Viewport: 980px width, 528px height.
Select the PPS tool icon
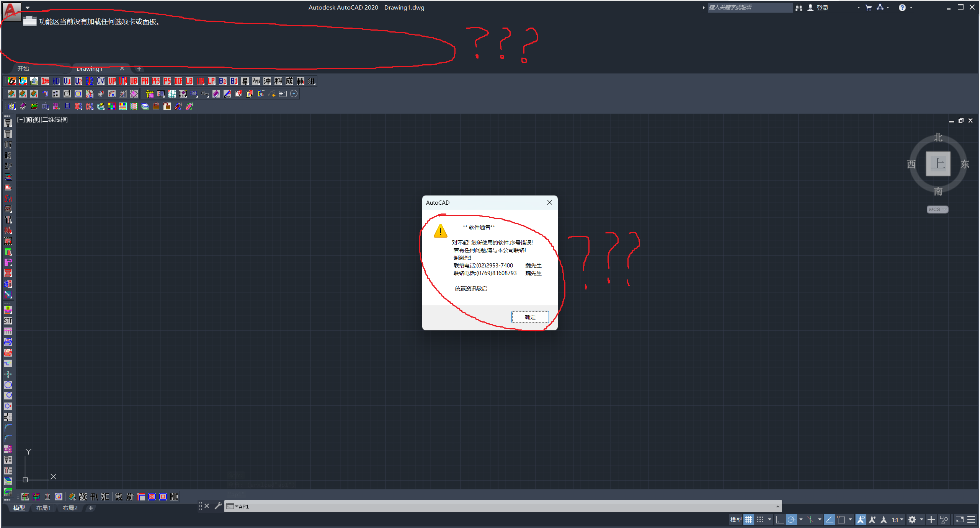point(156,81)
